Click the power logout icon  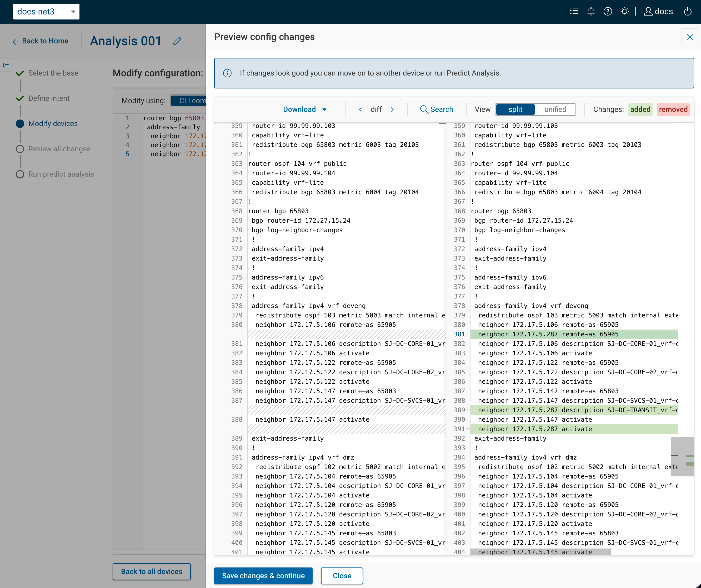[x=688, y=12]
